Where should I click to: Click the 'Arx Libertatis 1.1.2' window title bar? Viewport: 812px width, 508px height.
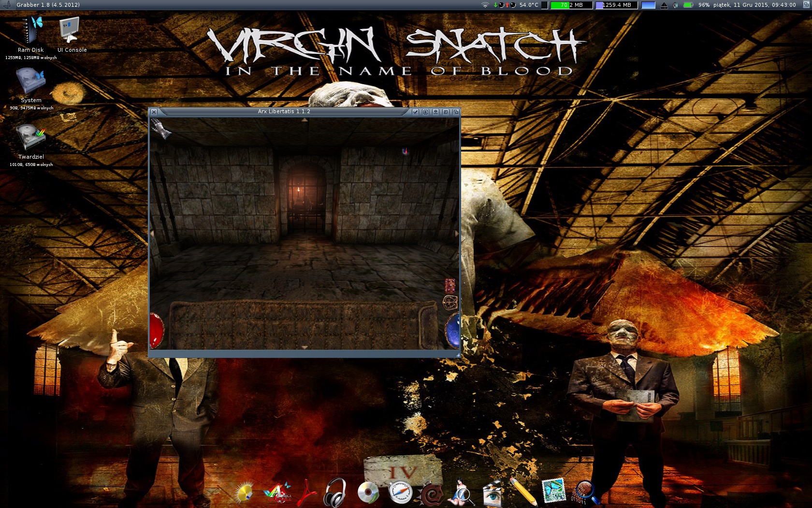point(284,111)
